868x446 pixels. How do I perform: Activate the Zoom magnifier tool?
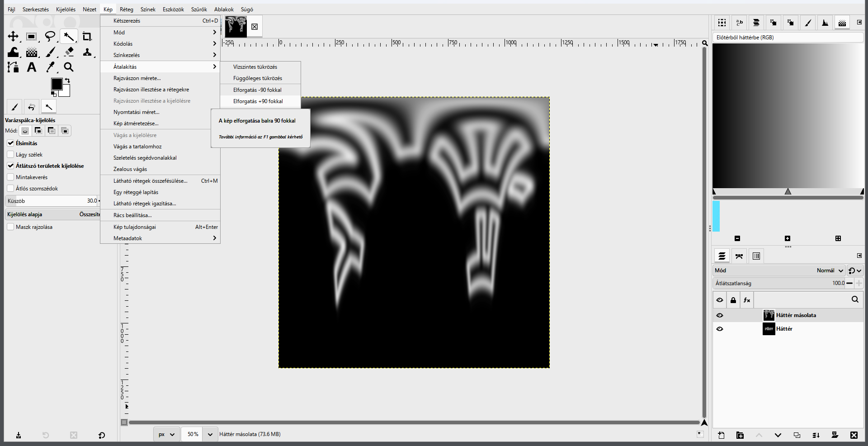69,67
